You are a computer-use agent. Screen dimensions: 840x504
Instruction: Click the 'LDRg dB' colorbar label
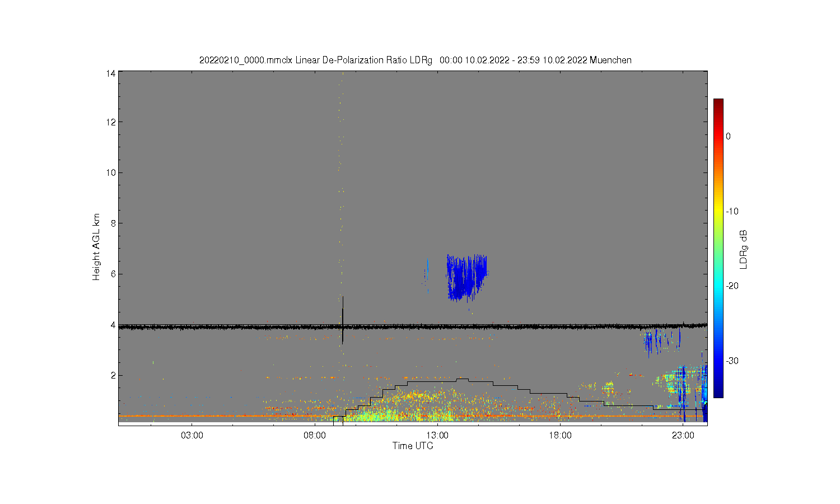(x=744, y=250)
